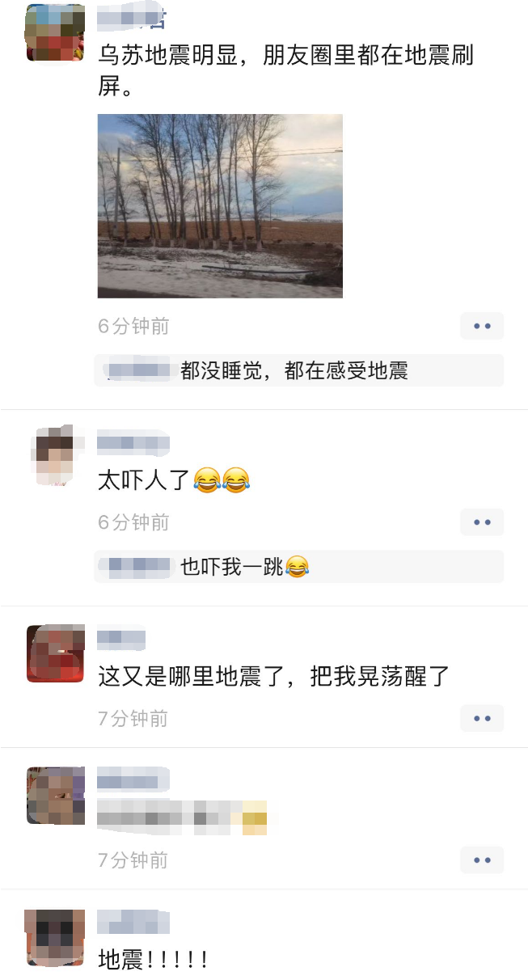The height and width of the screenshot is (980, 528).
Task: Open red avatar of 这又是哪里地震了 poster
Action: tap(56, 653)
